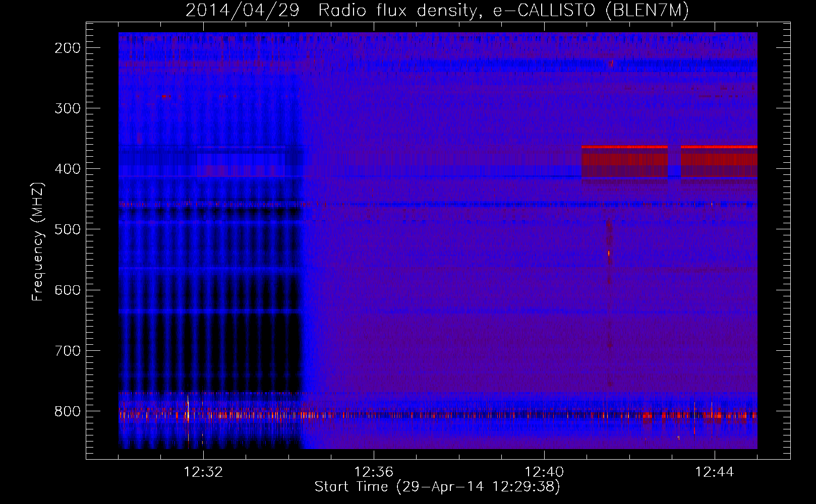The image size is (816, 504).
Task: Click the 12:44 time tick label
Action: [715, 472]
